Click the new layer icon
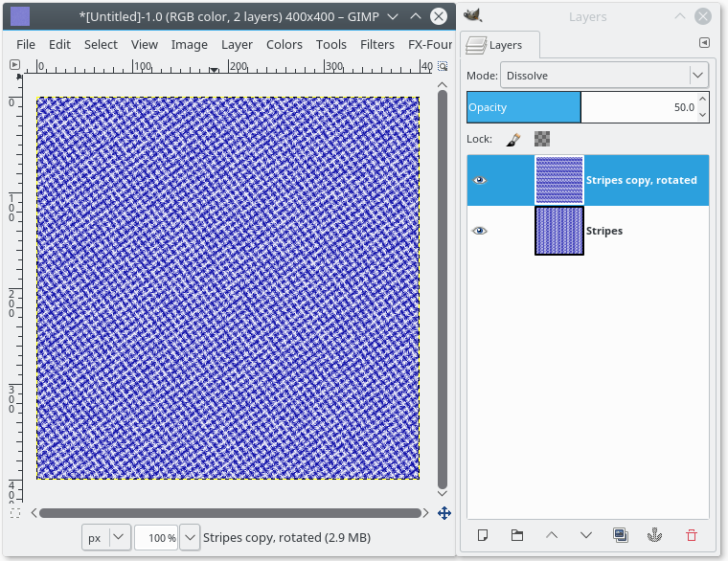Image resolution: width=728 pixels, height=561 pixels. pyautogui.click(x=483, y=535)
